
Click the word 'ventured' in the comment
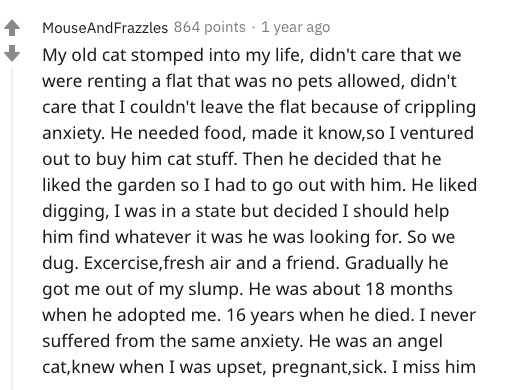click(436, 133)
